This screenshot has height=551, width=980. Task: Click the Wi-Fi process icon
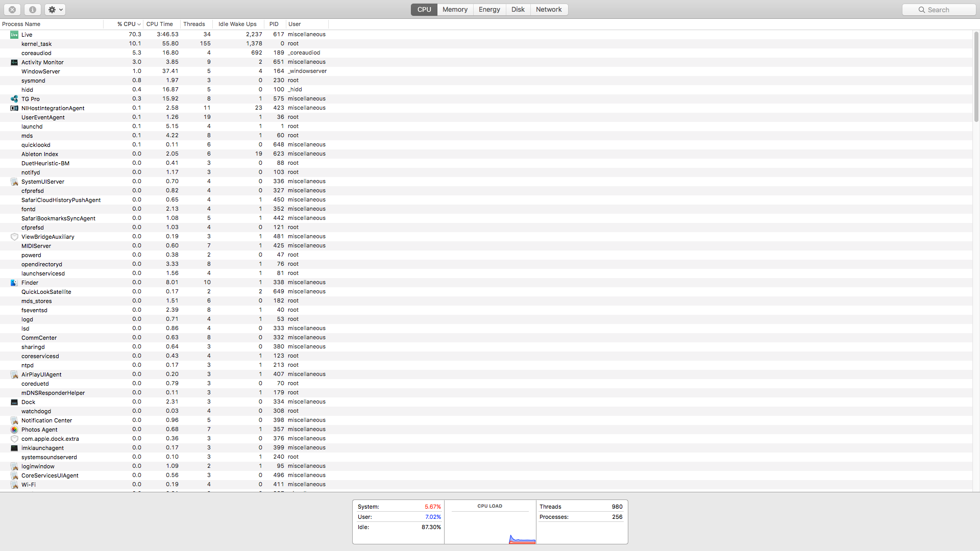pyautogui.click(x=14, y=485)
